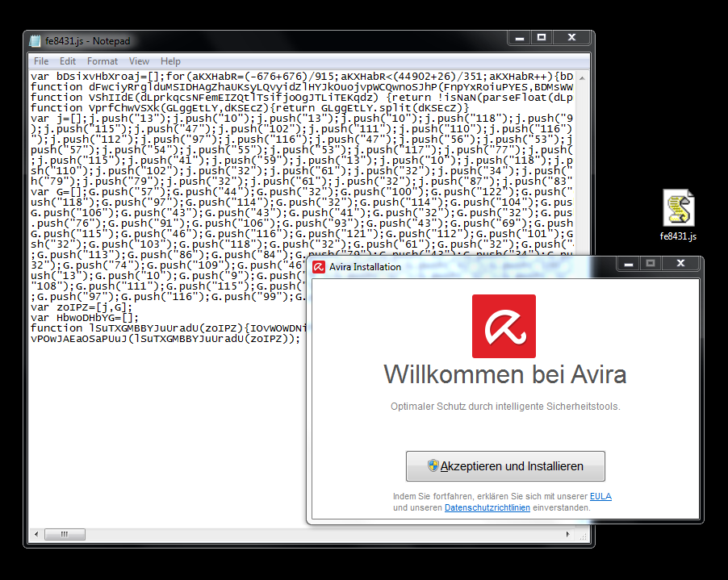
Task: Click the Avira logo in installer title bar
Action: 319,267
